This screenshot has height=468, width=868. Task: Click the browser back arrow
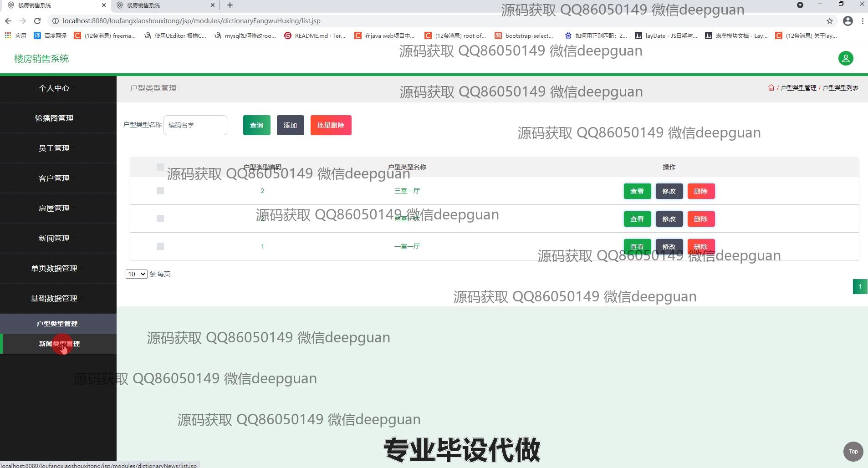pos(8,21)
